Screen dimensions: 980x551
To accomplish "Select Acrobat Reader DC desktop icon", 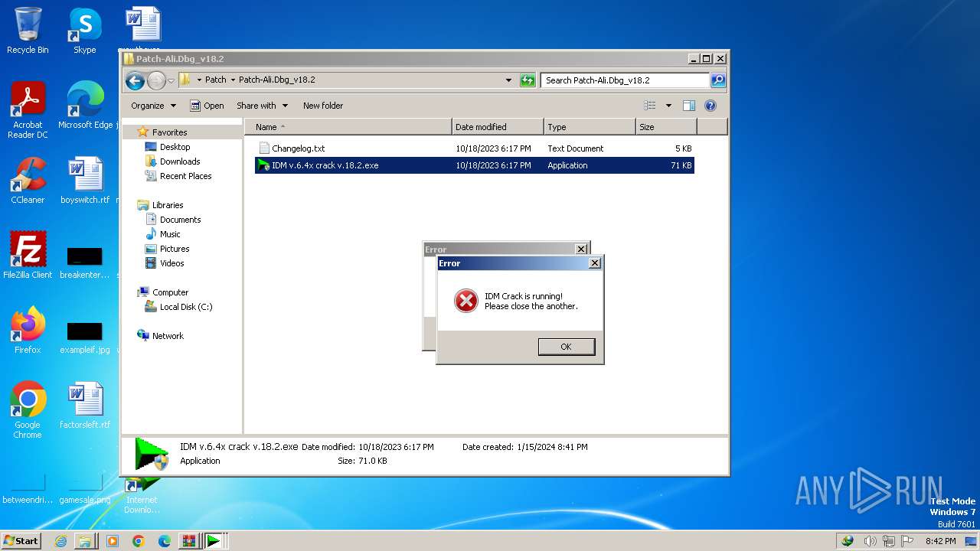I will pos(28,109).
